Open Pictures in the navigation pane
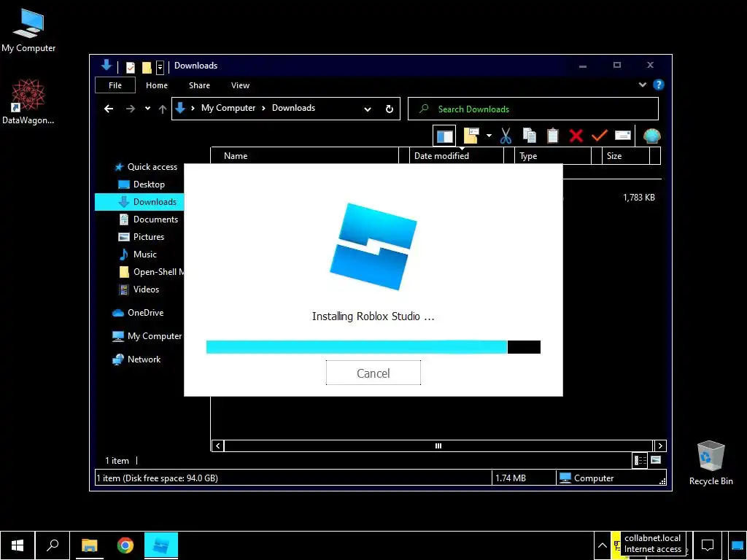This screenshot has height=560, width=747. click(x=141, y=237)
